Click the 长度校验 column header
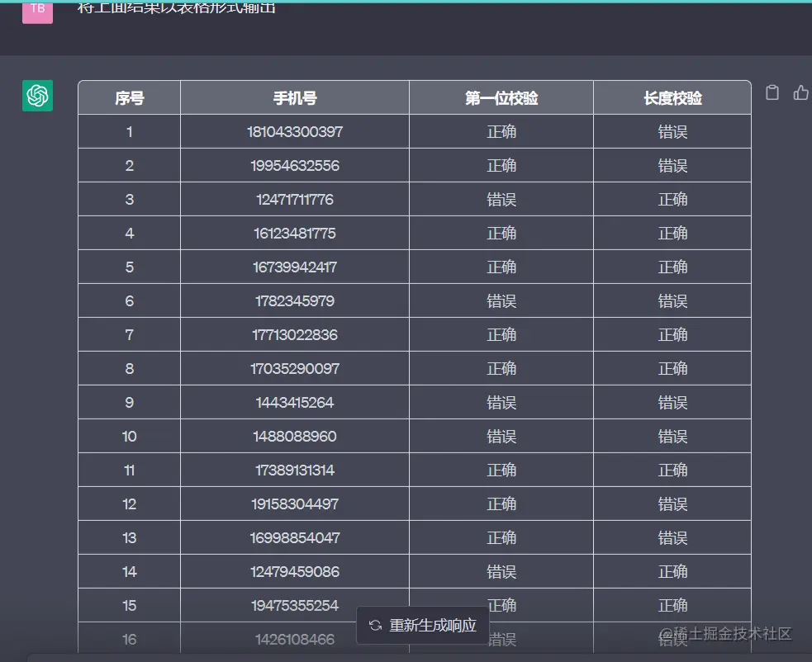This screenshot has height=662, width=812. click(672, 98)
